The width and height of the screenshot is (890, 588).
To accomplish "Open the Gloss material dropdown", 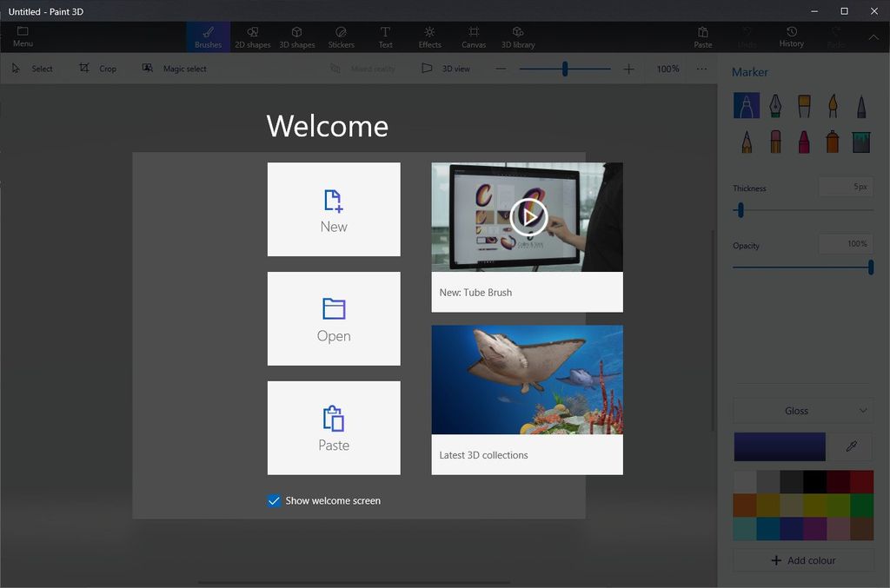I will pos(802,410).
